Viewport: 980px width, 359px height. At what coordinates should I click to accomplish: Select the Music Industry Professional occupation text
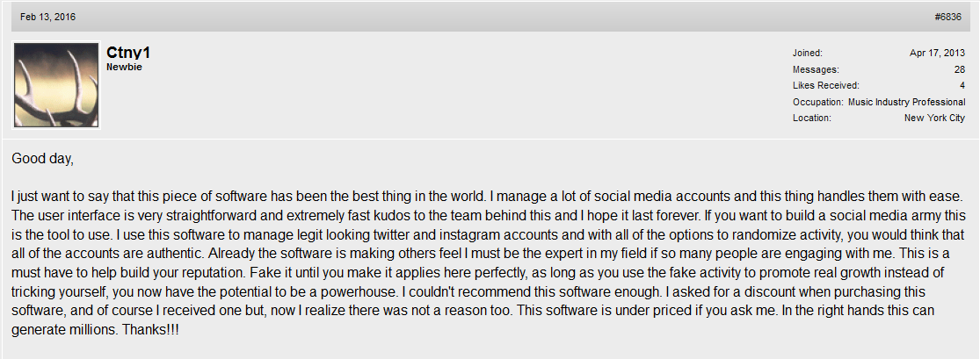907,102
